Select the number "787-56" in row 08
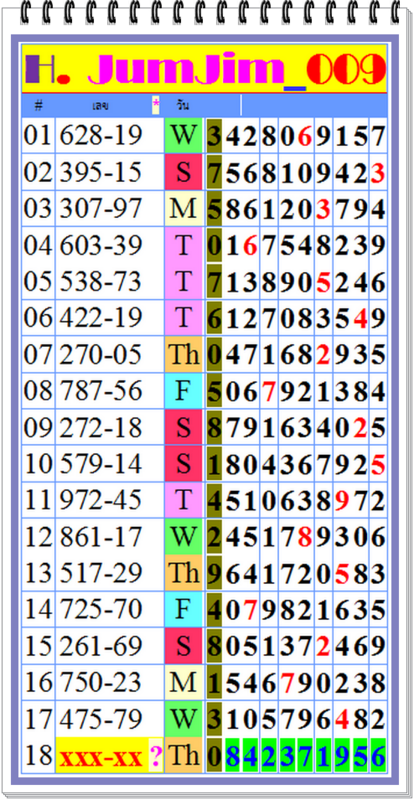This screenshot has width=414, height=800. (100, 390)
